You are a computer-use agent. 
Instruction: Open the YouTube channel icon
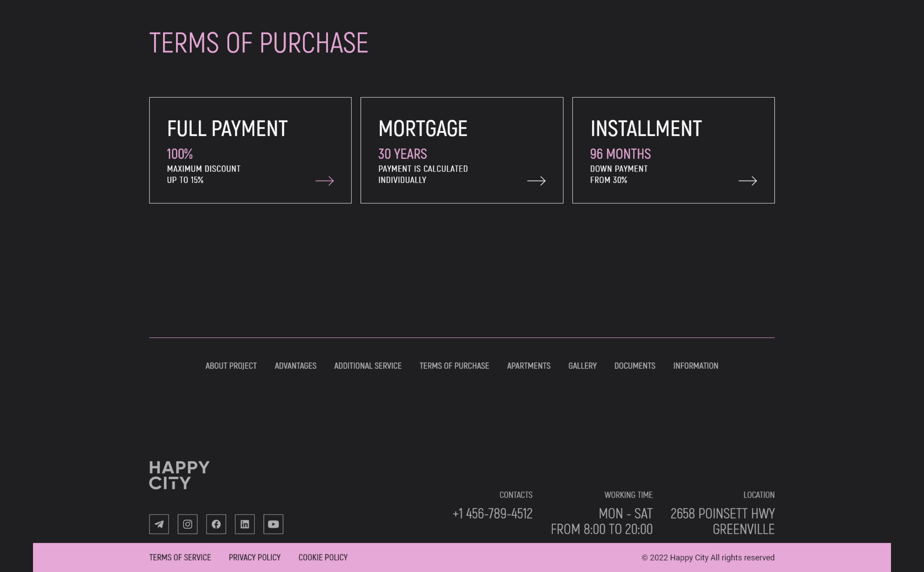point(273,524)
